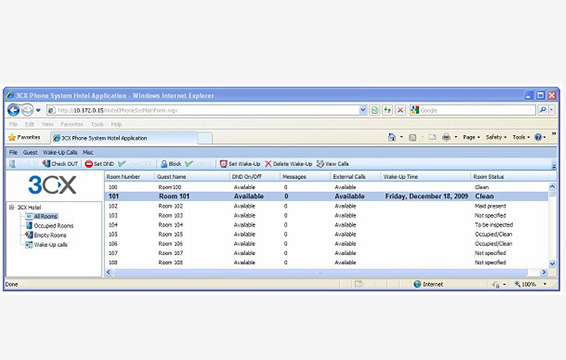Click the horizontal scrollbar right arrow

click(x=544, y=272)
